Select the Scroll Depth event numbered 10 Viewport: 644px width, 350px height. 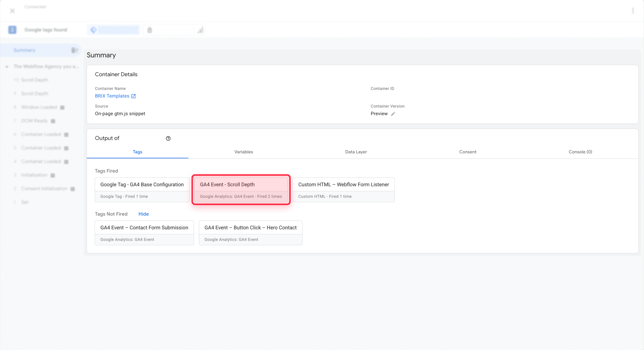coord(34,80)
